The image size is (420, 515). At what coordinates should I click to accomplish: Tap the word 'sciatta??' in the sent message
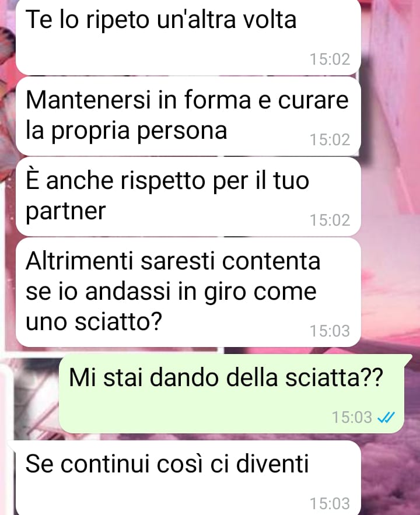click(334, 377)
